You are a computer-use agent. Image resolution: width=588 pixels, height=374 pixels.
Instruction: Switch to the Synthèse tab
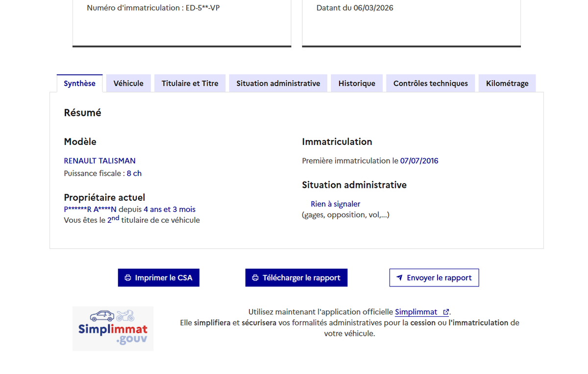click(x=79, y=83)
